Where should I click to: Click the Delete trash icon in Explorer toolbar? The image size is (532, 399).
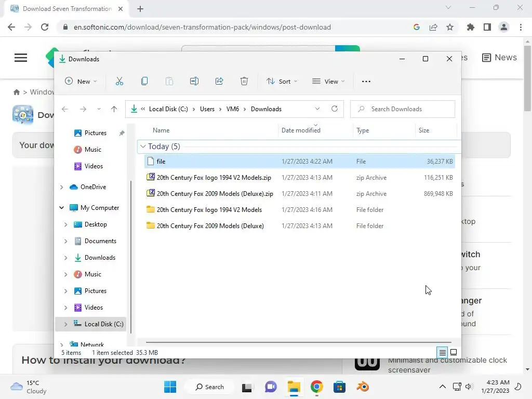(x=244, y=81)
